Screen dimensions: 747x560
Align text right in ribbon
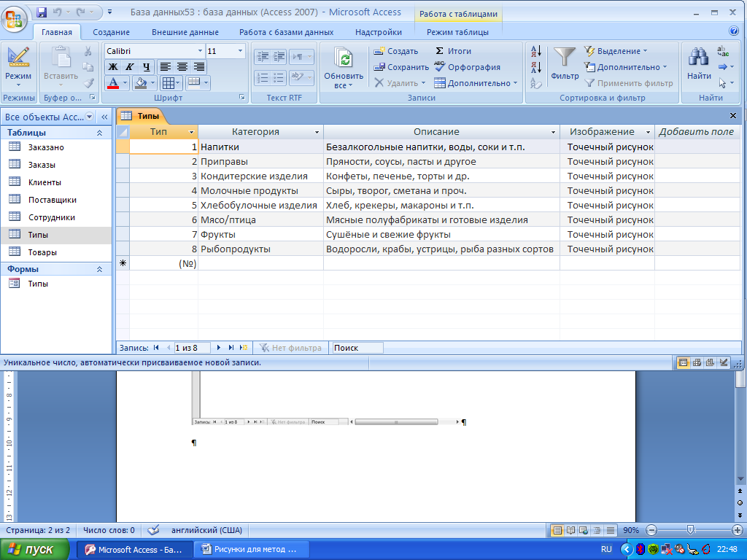point(198,66)
